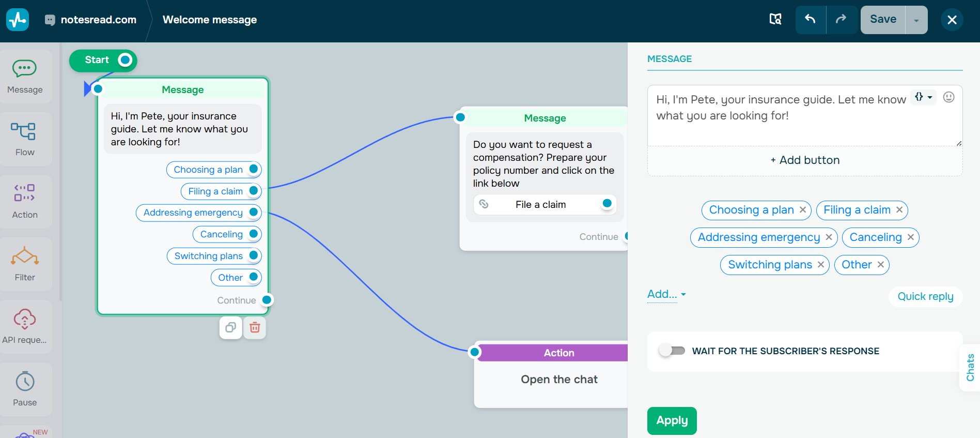Click Other quick reply on canvas
Viewport: 980px width, 438px height.
pyautogui.click(x=236, y=278)
